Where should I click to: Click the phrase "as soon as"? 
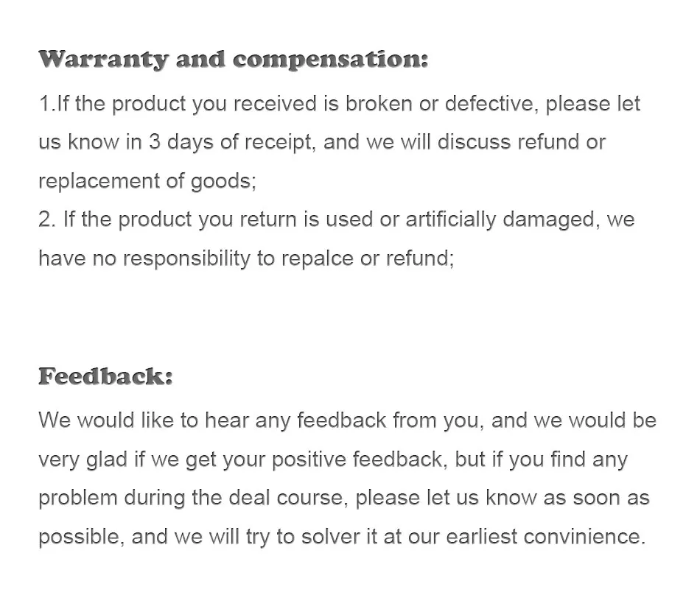click(597, 498)
